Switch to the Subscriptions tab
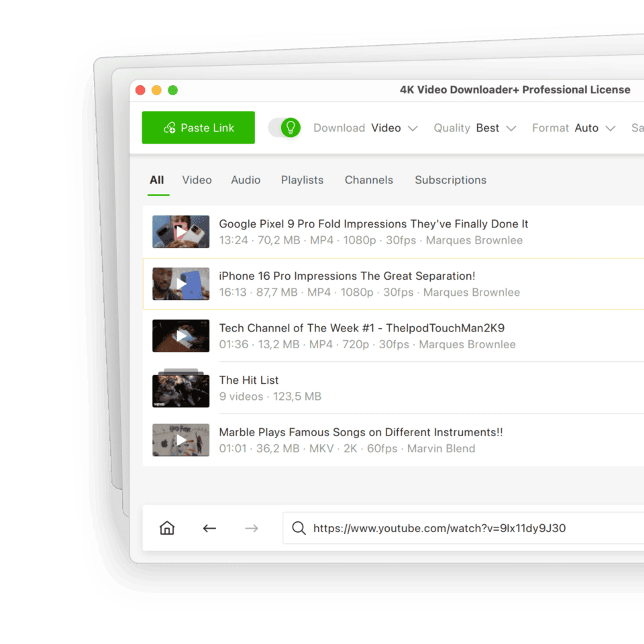The width and height of the screenshot is (644, 644). point(450,180)
